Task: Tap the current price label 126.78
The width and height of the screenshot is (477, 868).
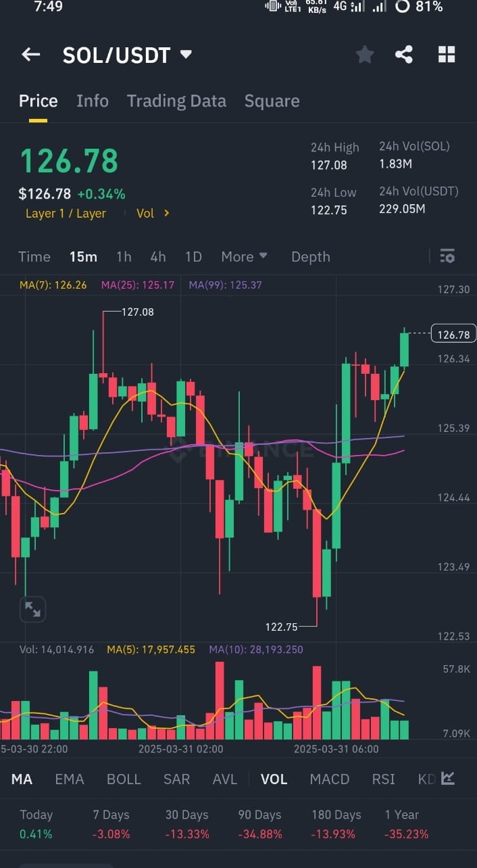Action: point(452,333)
